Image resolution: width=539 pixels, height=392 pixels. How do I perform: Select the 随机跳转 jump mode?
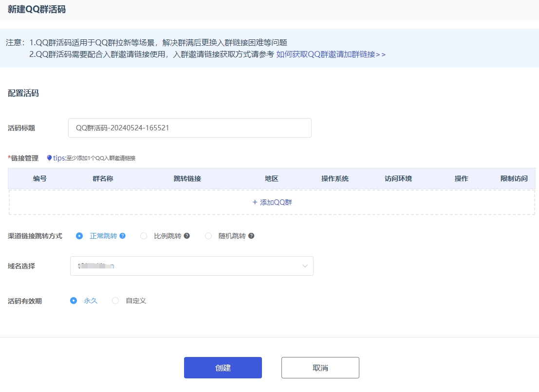(x=208, y=236)
